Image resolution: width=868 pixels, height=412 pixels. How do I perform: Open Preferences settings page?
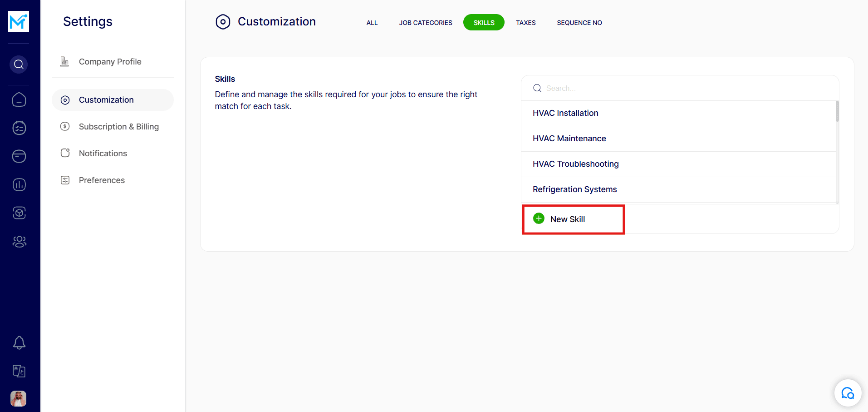102,180
